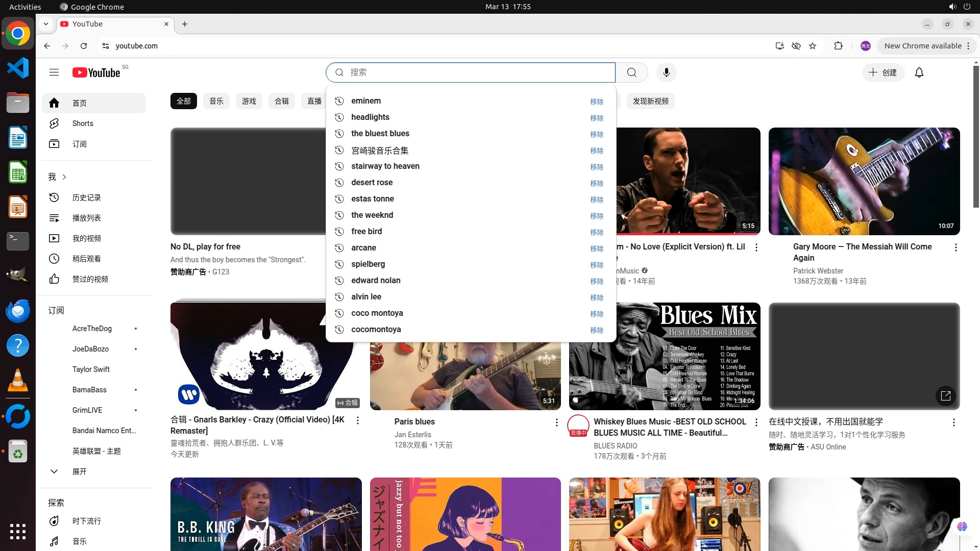Viewport: 980px width, 551px height.
Task: Select the 游戏 filter chip
Action: [x=249, y=101]
